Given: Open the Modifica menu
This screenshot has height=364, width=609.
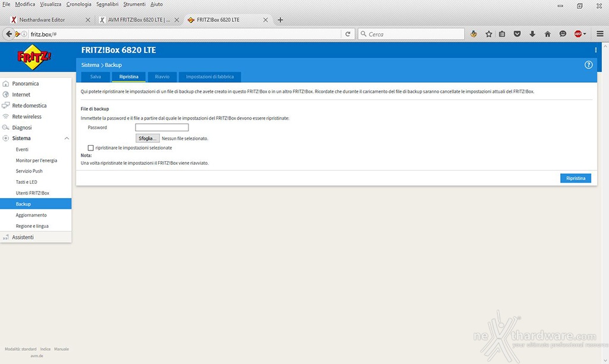Looking at the screenshot, I should [25, 4].
